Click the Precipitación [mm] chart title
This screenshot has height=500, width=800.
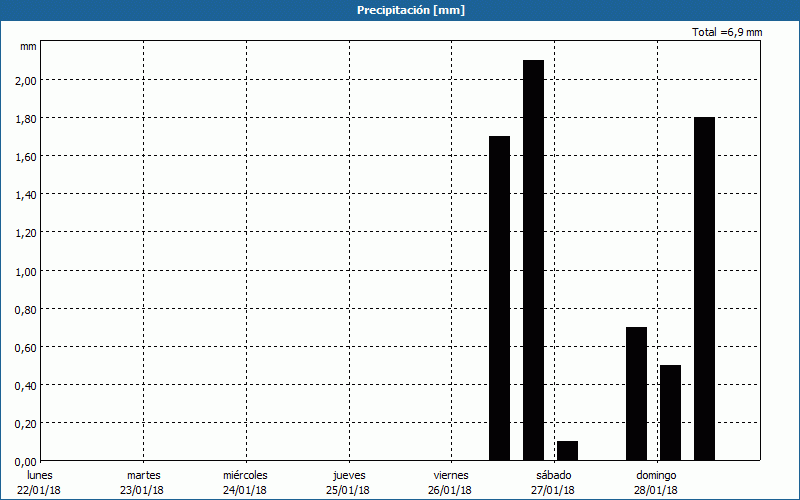tap(410, 10)
